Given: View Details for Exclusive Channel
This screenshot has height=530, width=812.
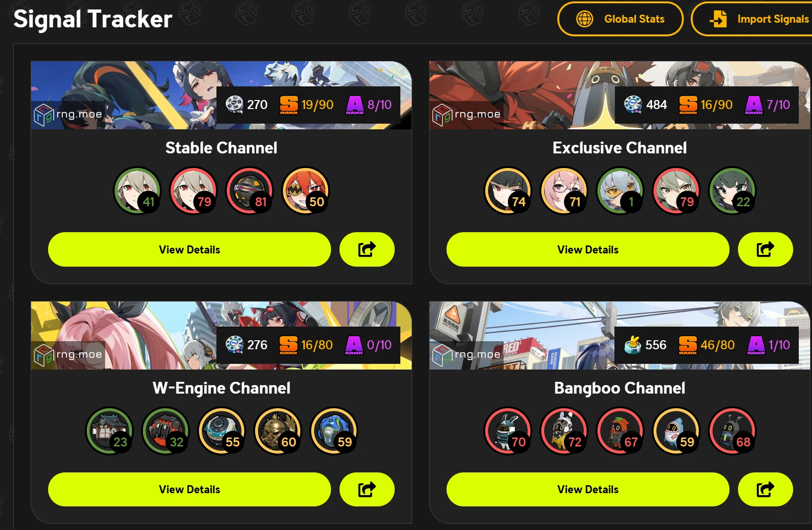Looking at the screenshot, I should (588, 249).
